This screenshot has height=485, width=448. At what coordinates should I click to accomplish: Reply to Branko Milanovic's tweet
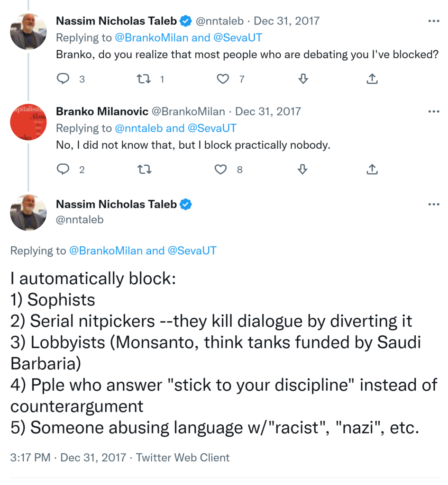(x=63, y=169)
